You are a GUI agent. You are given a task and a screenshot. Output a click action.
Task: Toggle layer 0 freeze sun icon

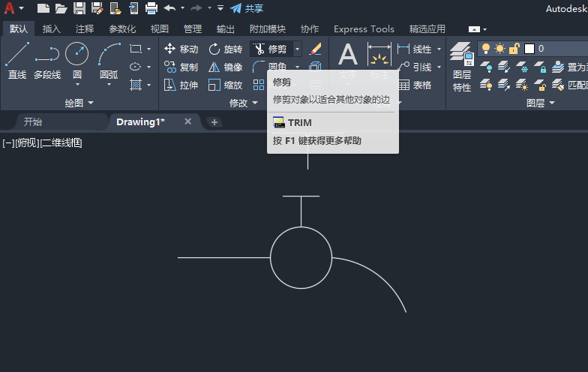(x=499, y=48)
